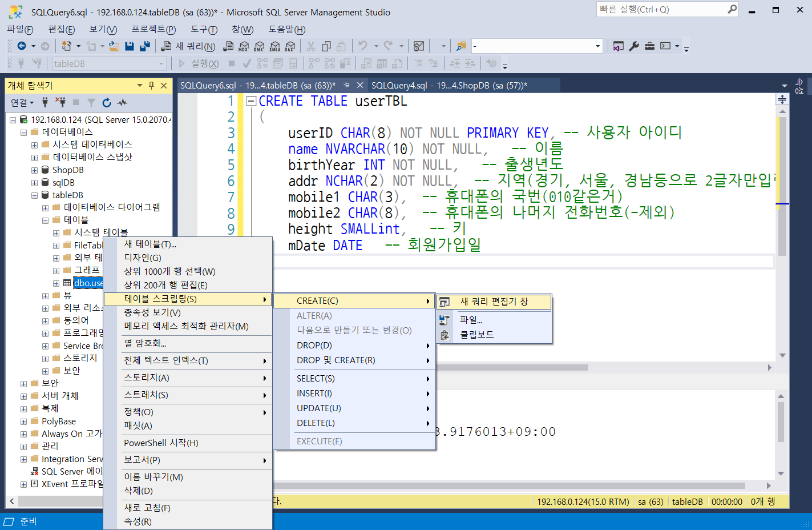
Task: Click the split editor window handle icon
Action: click(x=782, y=99)
